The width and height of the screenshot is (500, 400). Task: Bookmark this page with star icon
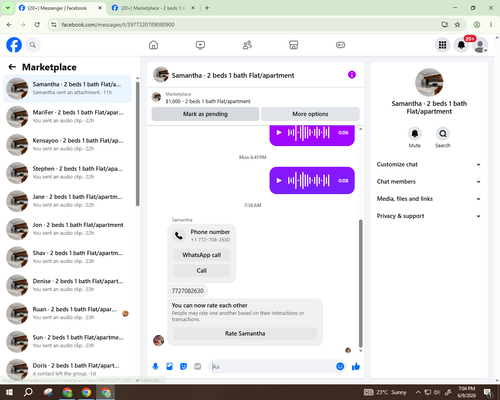pos(457,25)
